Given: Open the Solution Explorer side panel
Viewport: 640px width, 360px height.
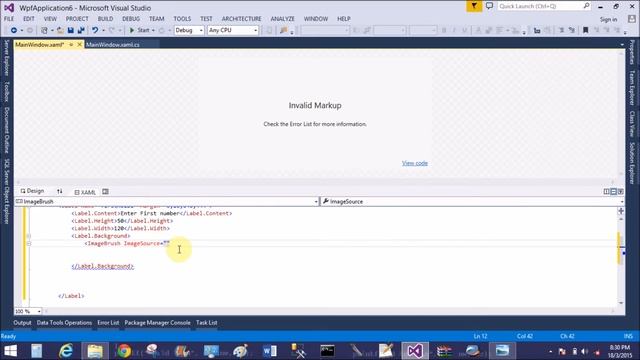Looking at the screenshot, I should [632, 163].
